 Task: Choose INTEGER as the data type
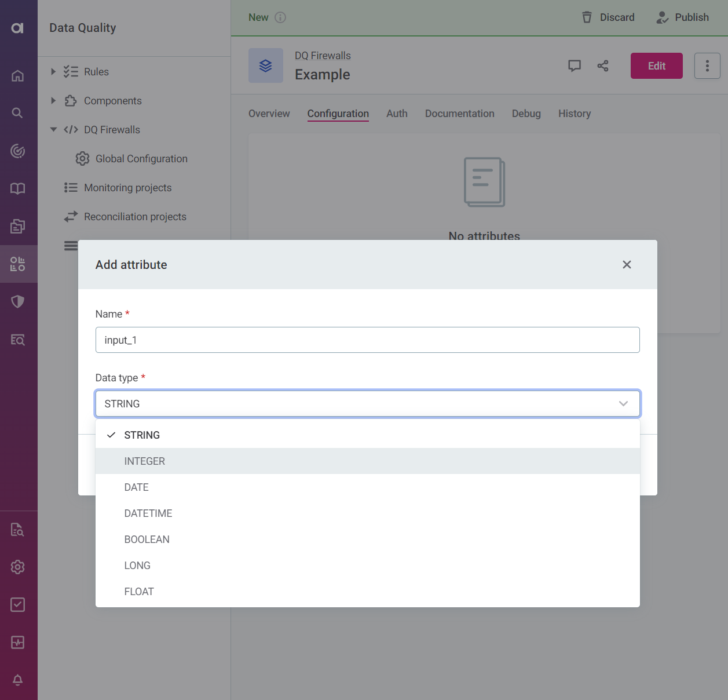coord(144,461)
